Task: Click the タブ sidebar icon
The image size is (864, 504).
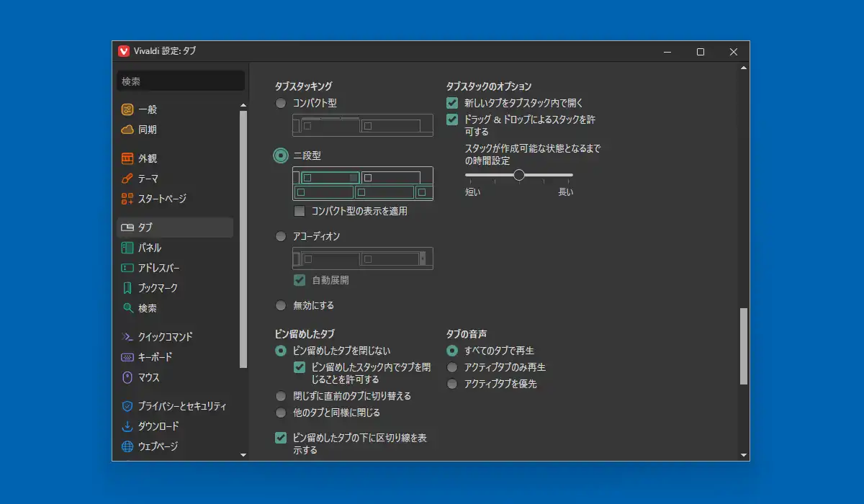Action: pyautogui.click(x=127, y=228)
